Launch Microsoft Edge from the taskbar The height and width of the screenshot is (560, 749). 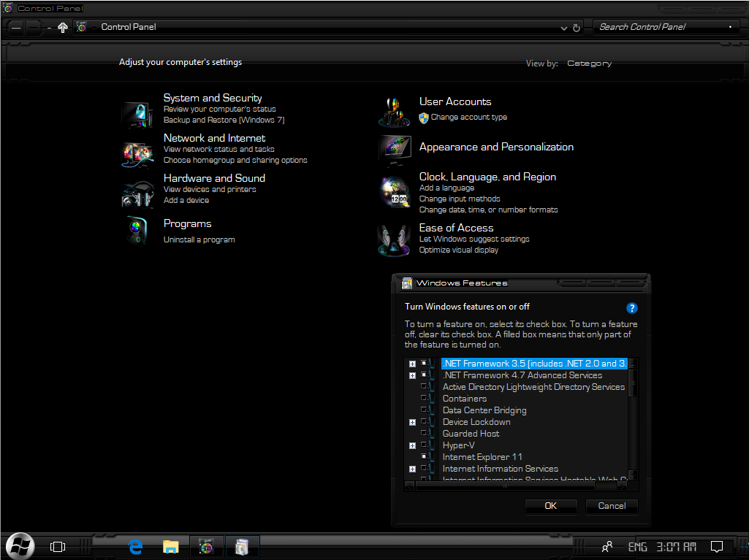[136, 547]
